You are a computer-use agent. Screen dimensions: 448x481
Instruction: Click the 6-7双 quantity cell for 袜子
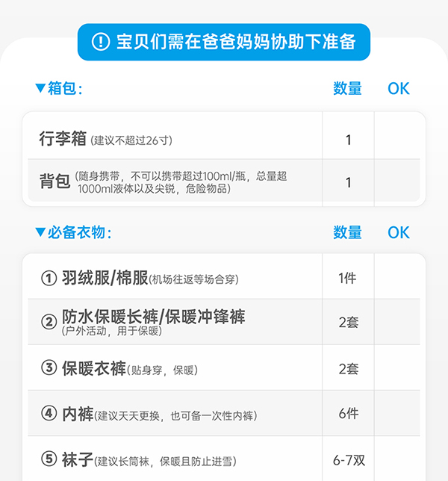click(348, 459)
